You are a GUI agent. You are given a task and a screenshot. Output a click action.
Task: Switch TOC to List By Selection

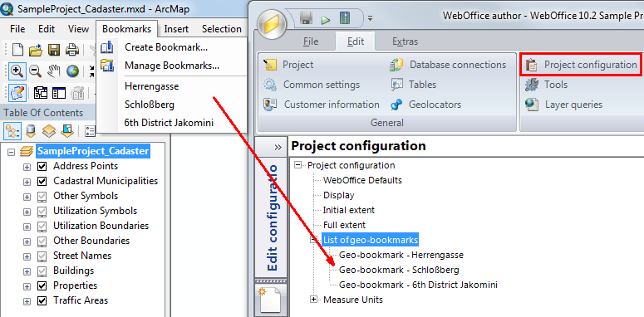click(67, 131)
